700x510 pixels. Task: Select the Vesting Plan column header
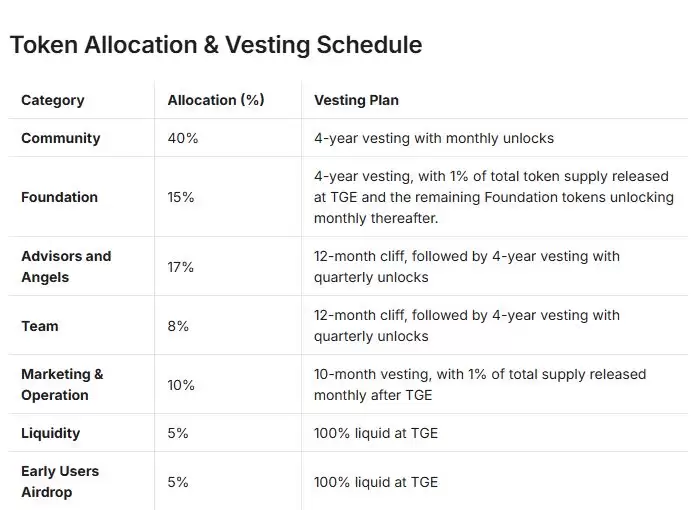coord(357,100)
